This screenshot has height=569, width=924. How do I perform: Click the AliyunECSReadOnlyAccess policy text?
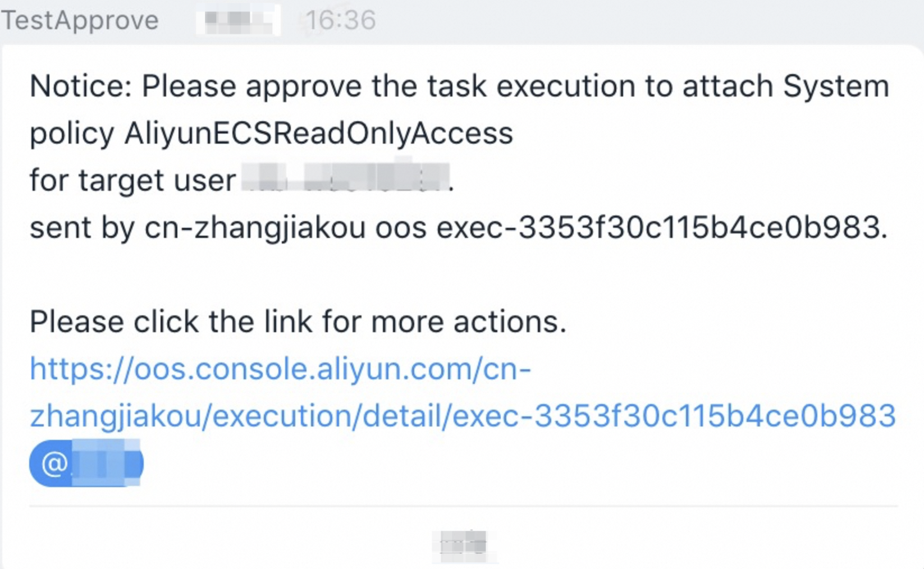tap(319, 134)
